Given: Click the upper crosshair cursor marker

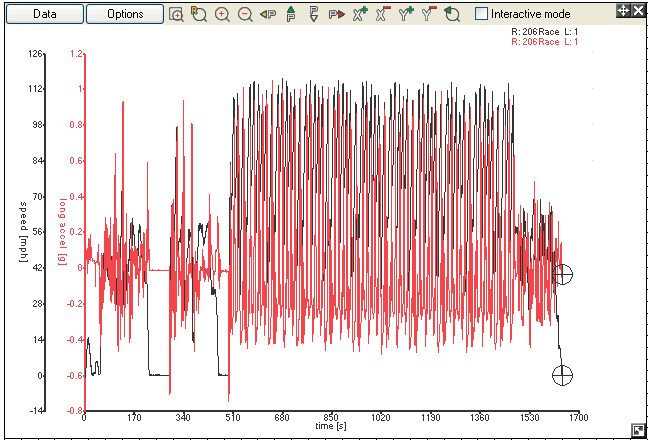Looking at the screenshot, I should (x=563, y=274).
